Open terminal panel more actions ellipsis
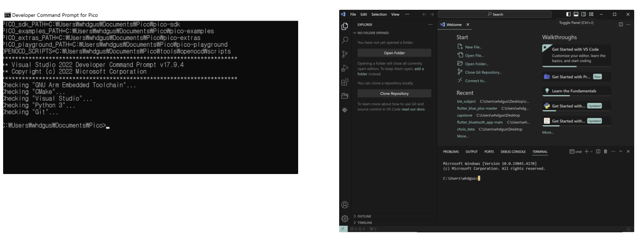 (613, 152)
